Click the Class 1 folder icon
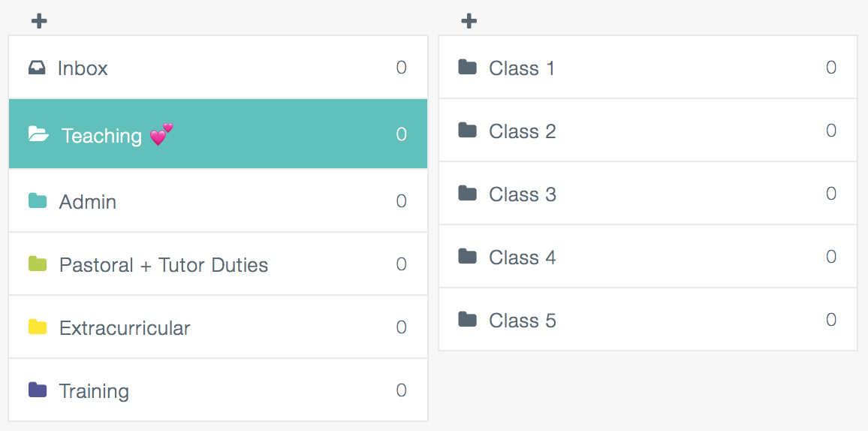Viewport: 868px width, 431px height. click(468, 67)
